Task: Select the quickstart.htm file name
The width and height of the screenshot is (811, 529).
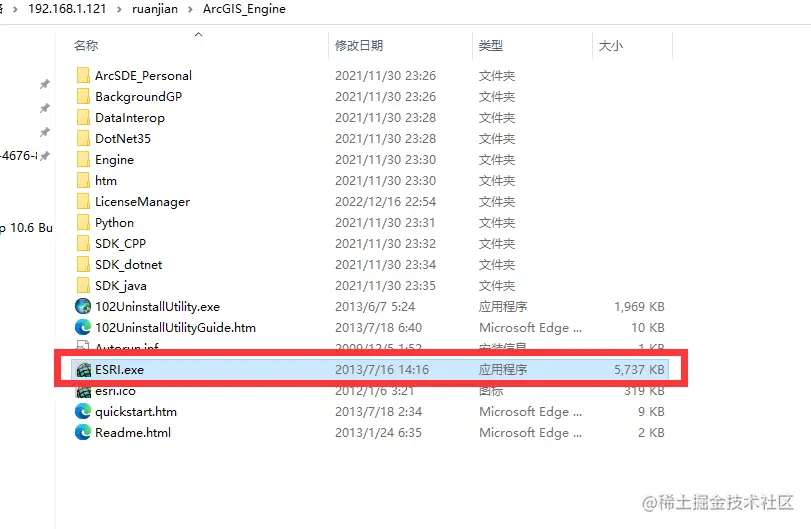Action: pyautogui.click(x=136, y=412)
